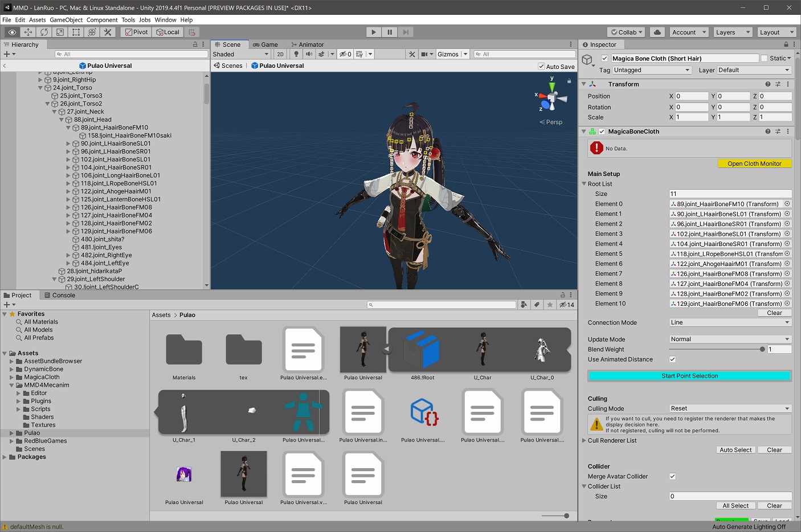Click the Pause button

390,32
